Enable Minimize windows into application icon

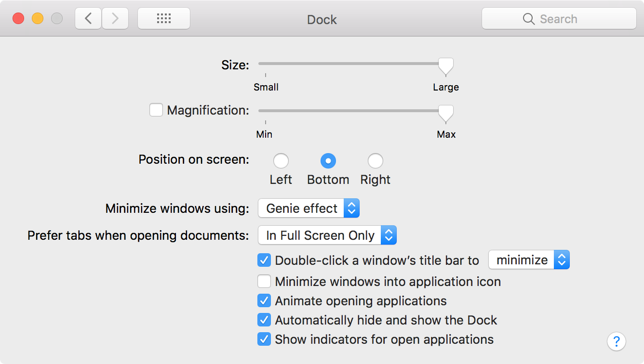point(264,282)
